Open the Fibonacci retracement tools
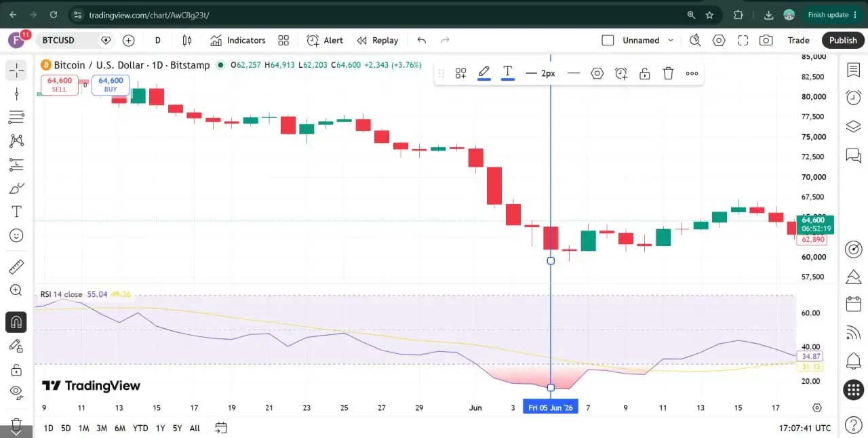This screenshot has height=438, width=868. coord(16,117)
